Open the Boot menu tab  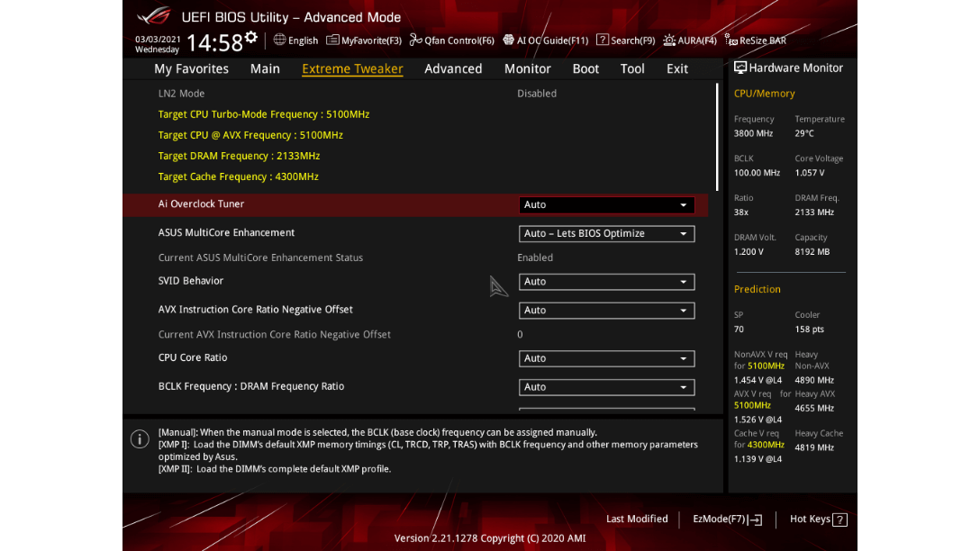tap(585, 68)
